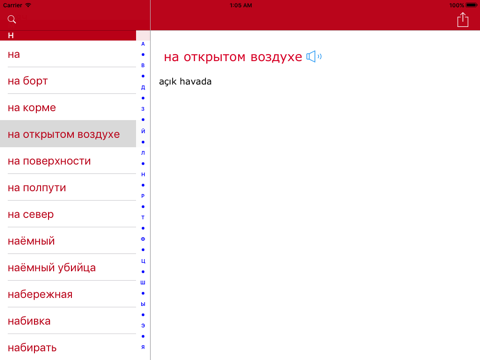Image resolution: width=480 pixels, height=360 pixels.
Task: Jump to letter А in index
Action: coord(143,44)
